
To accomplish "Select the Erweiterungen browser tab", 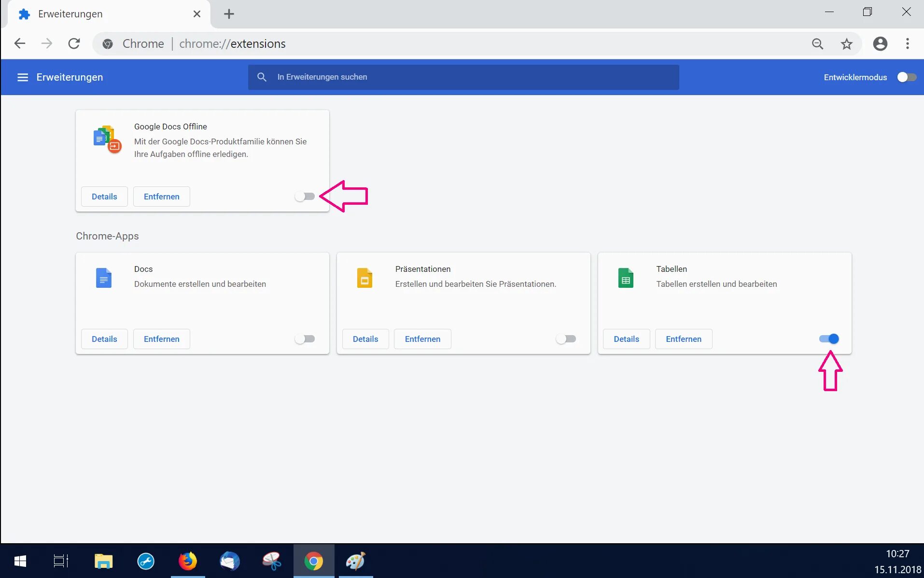I will pos(109,14).
